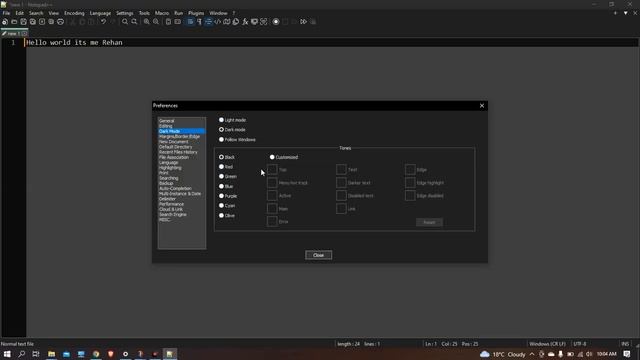Click the Find magnifier toolbar icon
Image resolution: width=640 pixels, height=360 pixels.
click(x=125, y=22)
